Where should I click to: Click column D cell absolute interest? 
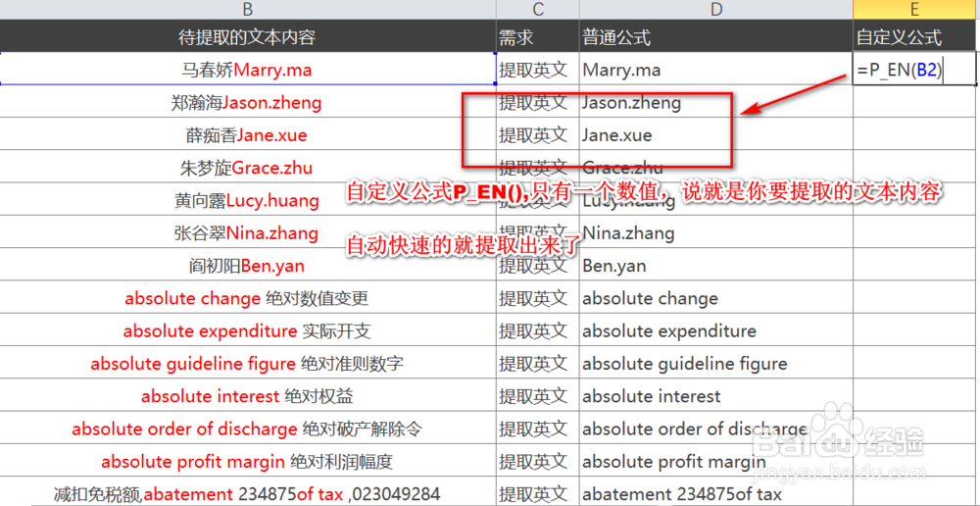pyautogui.click(x=716, y=395)
